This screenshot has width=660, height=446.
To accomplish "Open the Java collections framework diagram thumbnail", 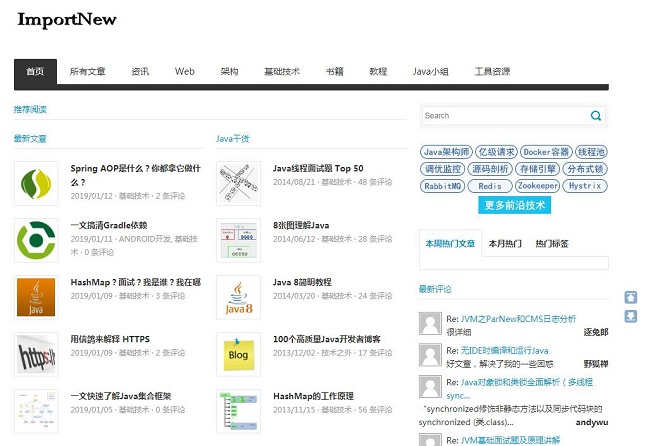I will coord(36,411).
